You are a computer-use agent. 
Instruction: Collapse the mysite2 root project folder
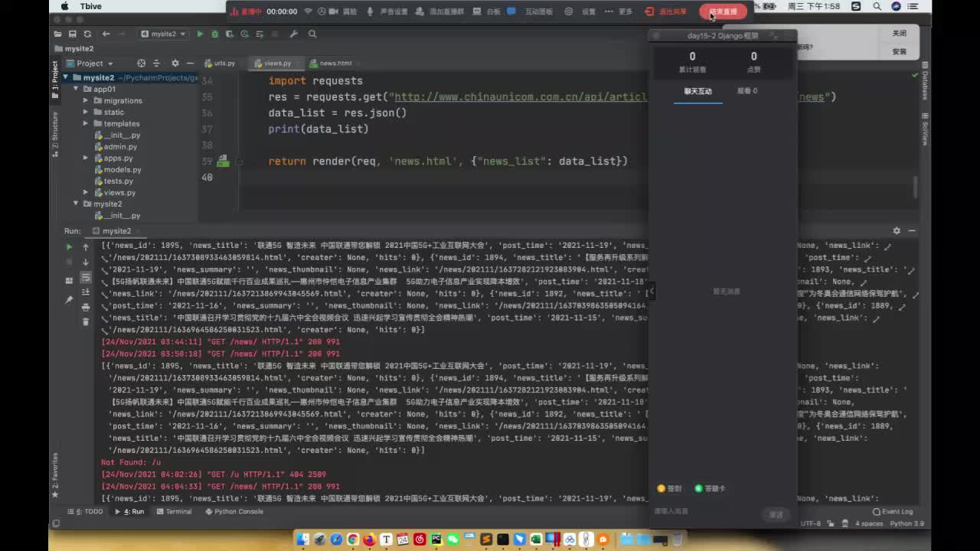pyautogui.click(x=66, y=77)
